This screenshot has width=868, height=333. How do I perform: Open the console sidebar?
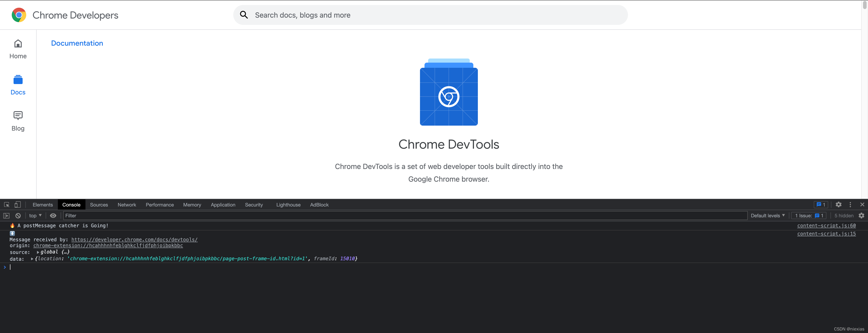pyautogui.click(x=6, y=216)
